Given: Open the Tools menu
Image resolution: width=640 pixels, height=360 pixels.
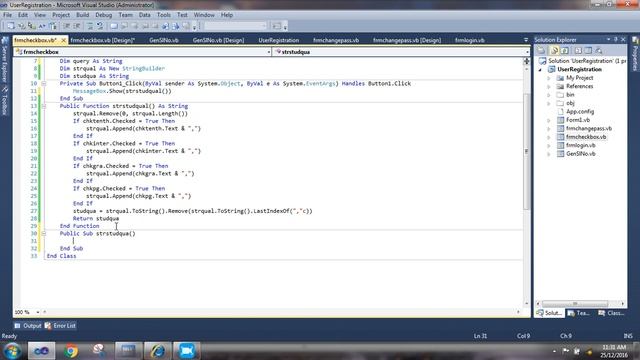Looking at the screenshot, I should click(164, 15).
